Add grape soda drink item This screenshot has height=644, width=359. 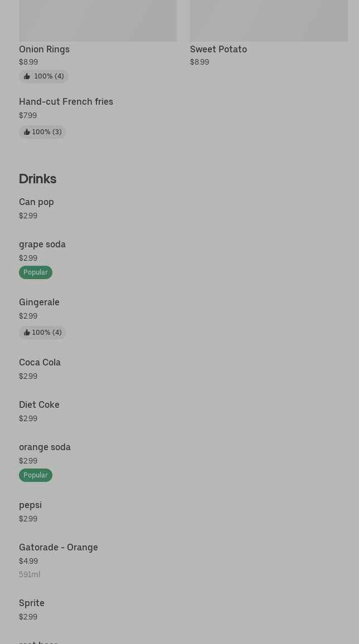coord(42,245)
